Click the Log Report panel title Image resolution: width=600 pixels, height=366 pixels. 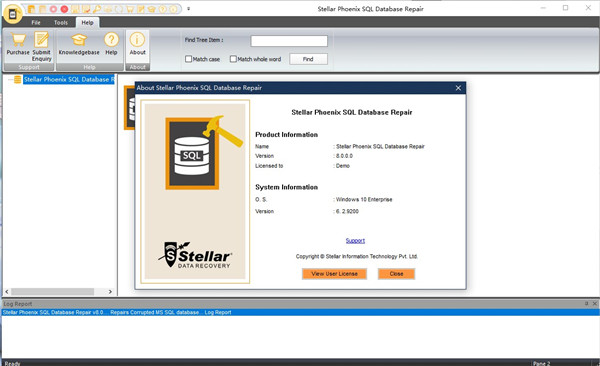coord(18,304)
